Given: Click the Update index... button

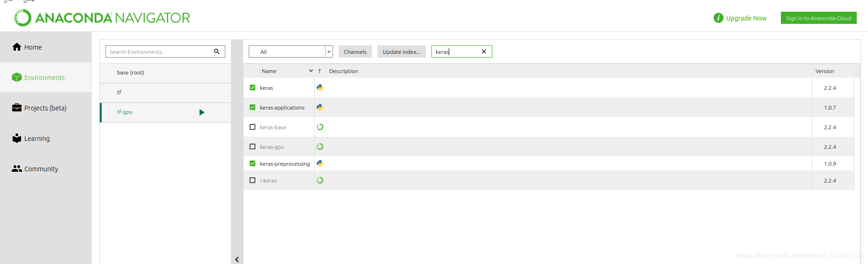Looking at the screenshot, I should [x=401, y=51].
